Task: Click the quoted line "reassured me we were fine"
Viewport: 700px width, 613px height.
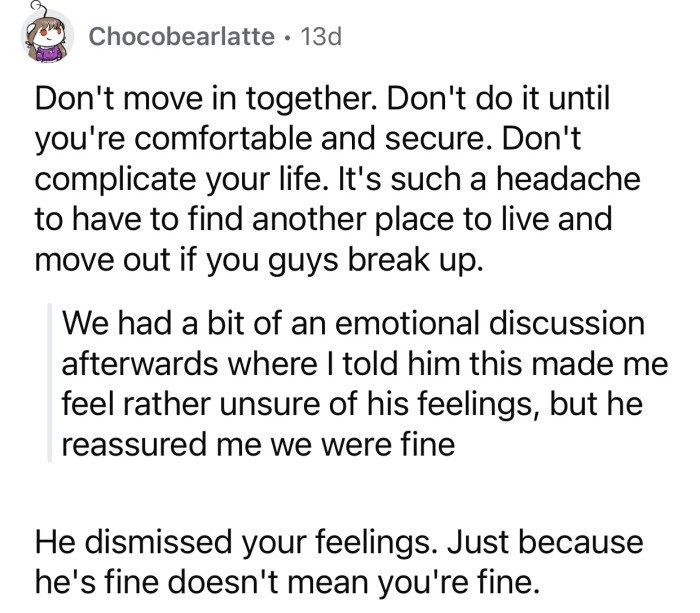Action: pos(258,445)
